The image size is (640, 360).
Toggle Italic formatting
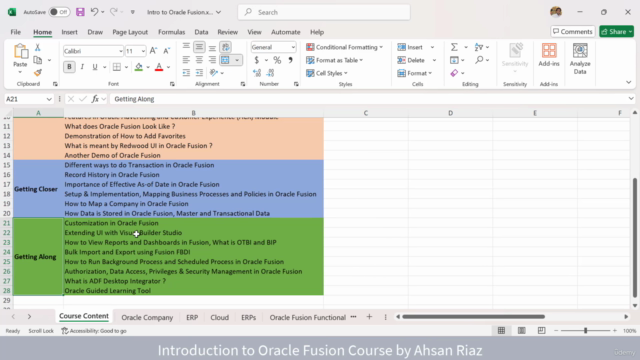[82, 67]
